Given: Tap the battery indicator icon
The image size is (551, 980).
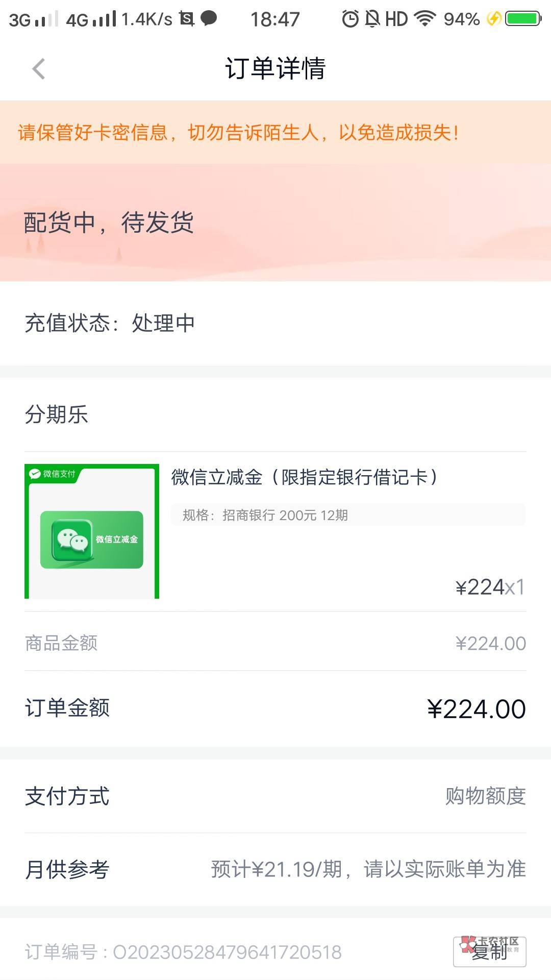Looking at the screenshot, I should pyautogui.click(x=522, y=19).
